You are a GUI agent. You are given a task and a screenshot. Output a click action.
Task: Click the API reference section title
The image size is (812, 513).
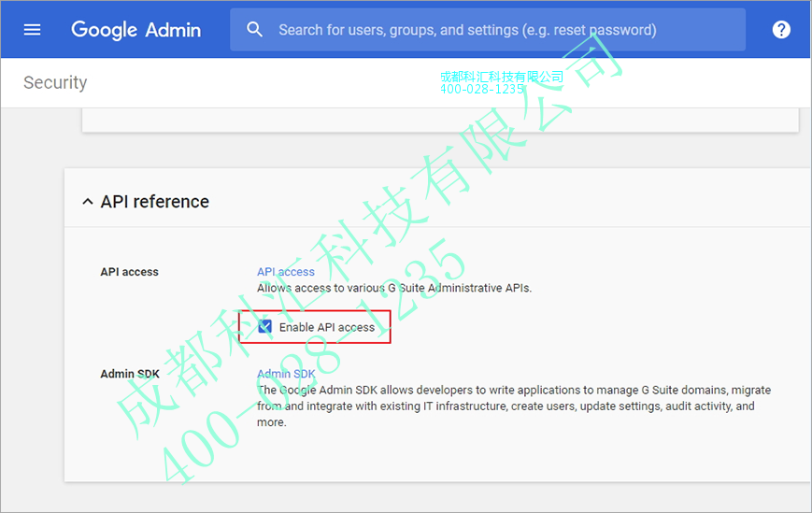155,202
